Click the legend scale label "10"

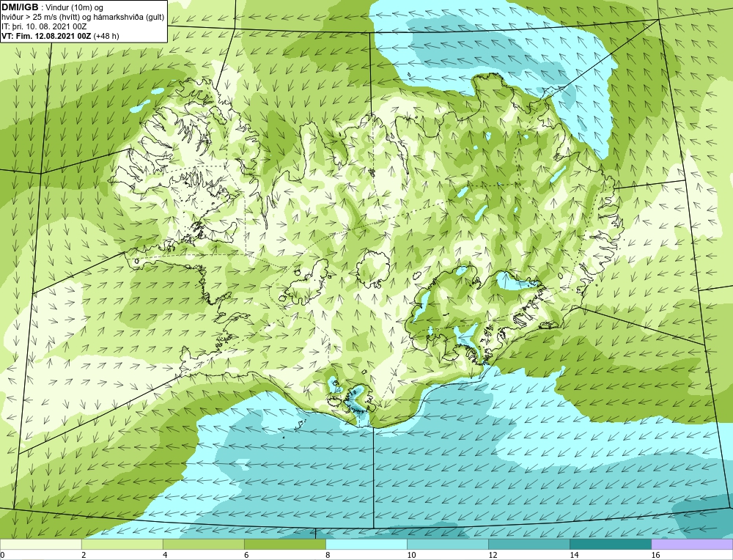click(x=411, y=555)
